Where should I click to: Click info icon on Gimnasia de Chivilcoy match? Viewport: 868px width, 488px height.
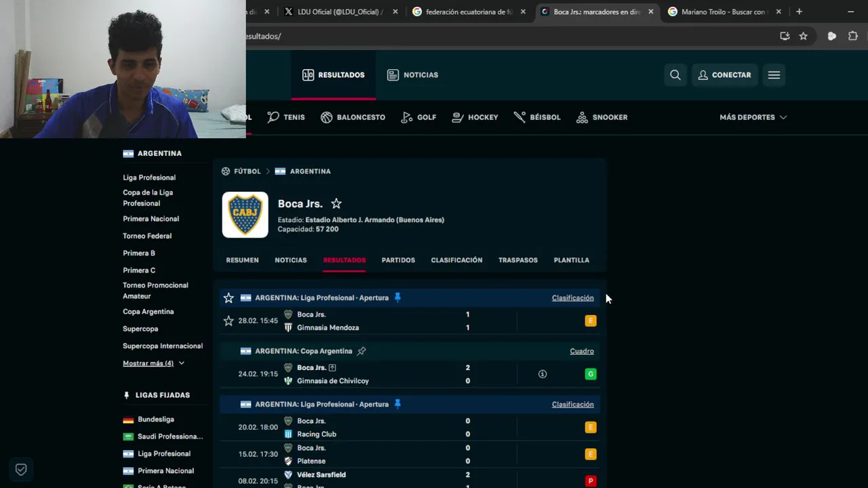[x=542, y=374]
